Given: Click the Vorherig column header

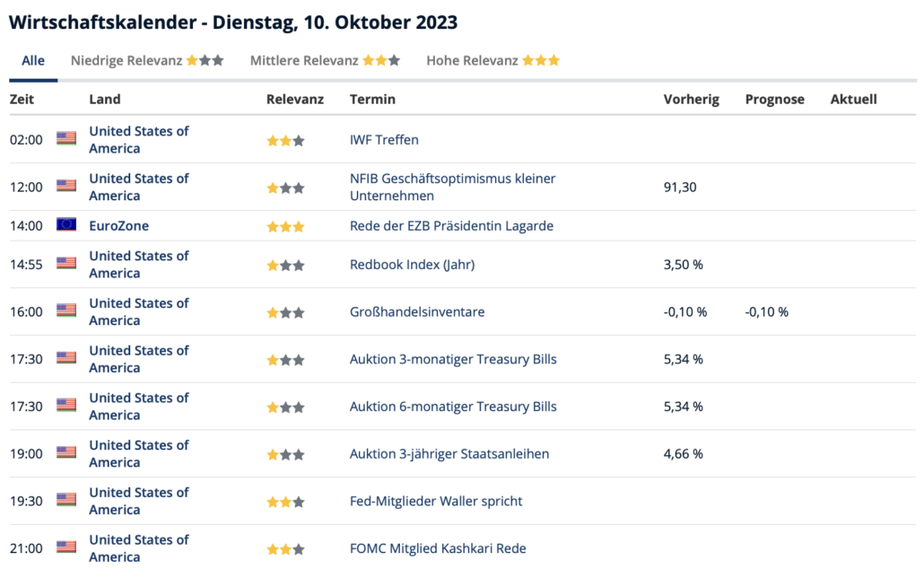Looking at the screenshot, I should pos(692,99).
